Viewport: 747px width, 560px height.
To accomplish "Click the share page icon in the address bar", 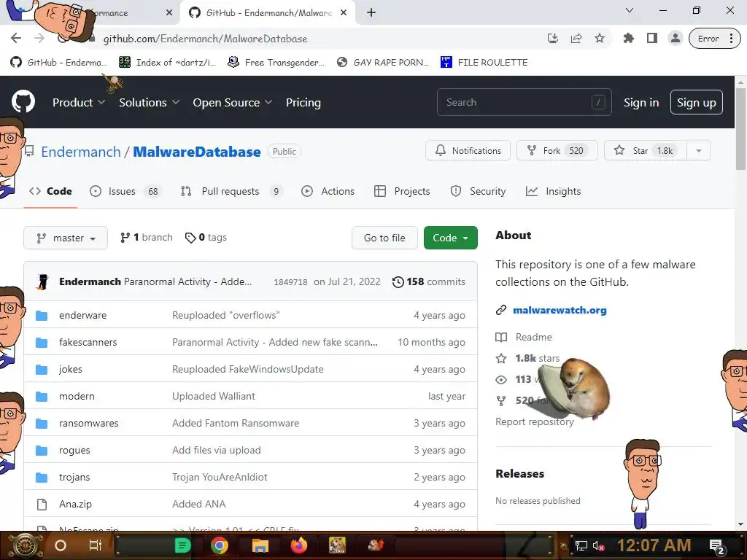I will tap(576, 39).
